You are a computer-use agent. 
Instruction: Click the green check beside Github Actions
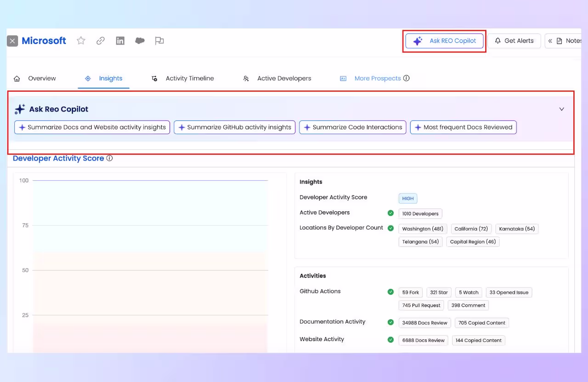click(390, 292)
